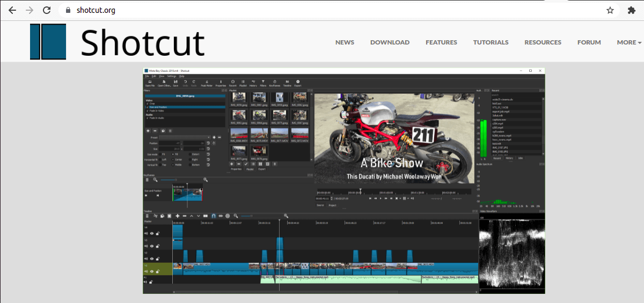Uncheck the Crop video filter
The width and height of the screenshot is (644, 303).
(x=148, y=104)
